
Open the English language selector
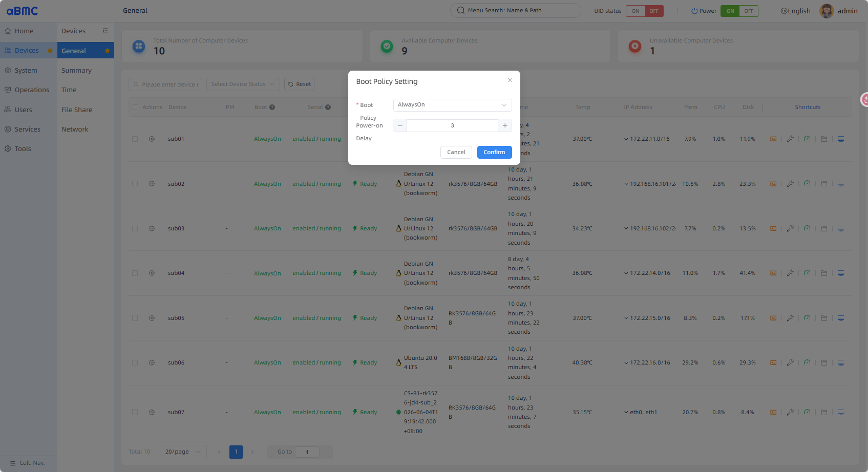(x=795, y=11)
